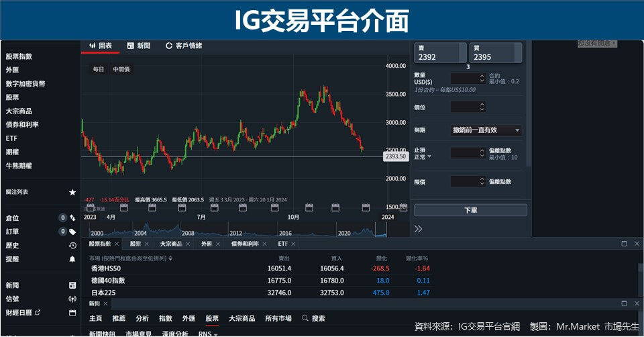Screen dimensions: 644x337
Task: Click the 數量 quantity stepper arrows
Action: [x=482, y=78]
